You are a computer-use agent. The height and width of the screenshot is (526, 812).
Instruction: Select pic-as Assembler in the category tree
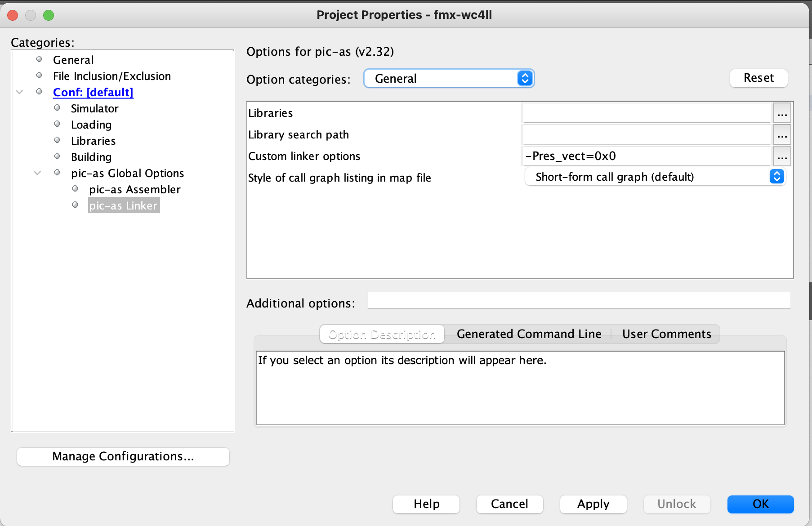134,189
